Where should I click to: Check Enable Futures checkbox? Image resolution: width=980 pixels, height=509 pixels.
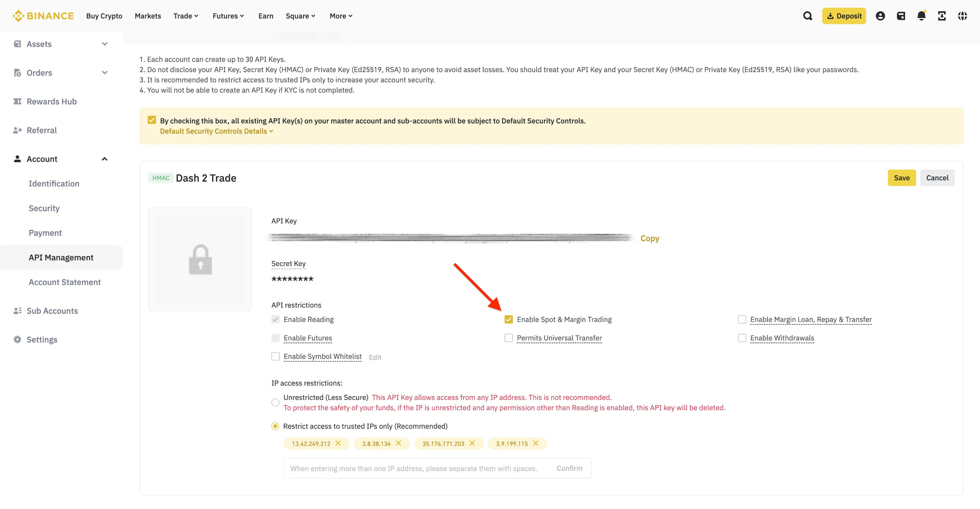point(276,338)
